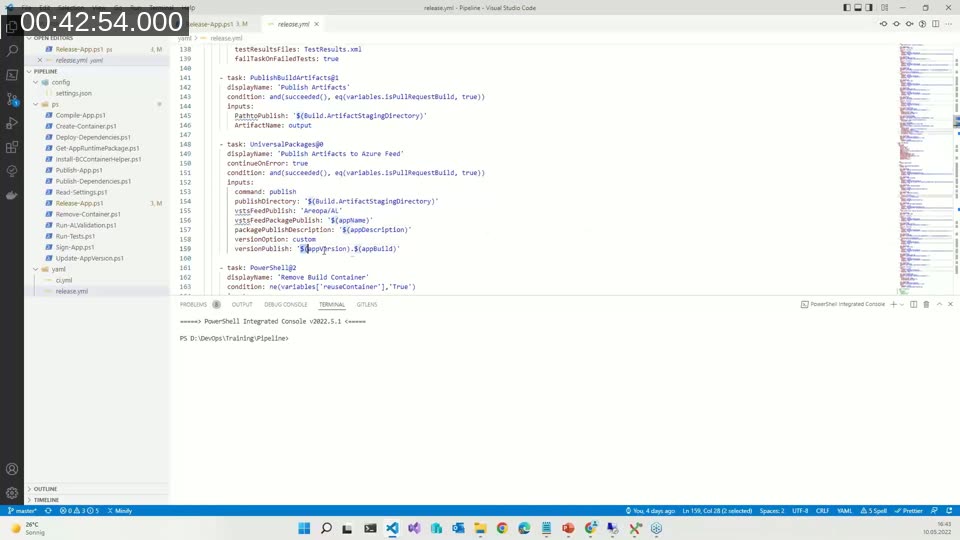The height and width of the screenshot is (540, 960).
Task: Open PowerShell command explorer icon in activity bar
Action: (12, 75)
